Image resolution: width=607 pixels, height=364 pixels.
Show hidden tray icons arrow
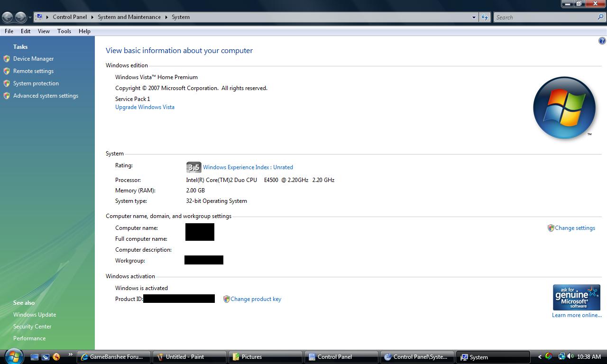[539, 357]
